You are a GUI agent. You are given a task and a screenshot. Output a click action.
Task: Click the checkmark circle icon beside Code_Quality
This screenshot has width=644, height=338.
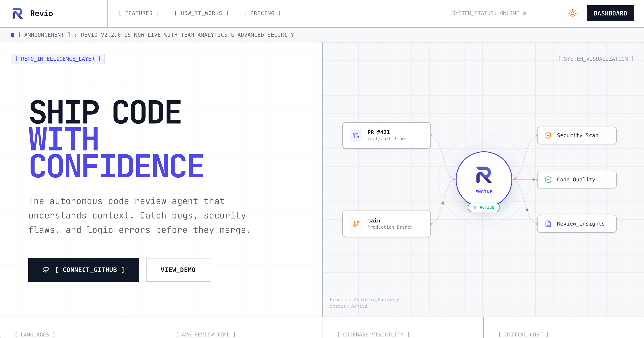click(x=548, y=179)
